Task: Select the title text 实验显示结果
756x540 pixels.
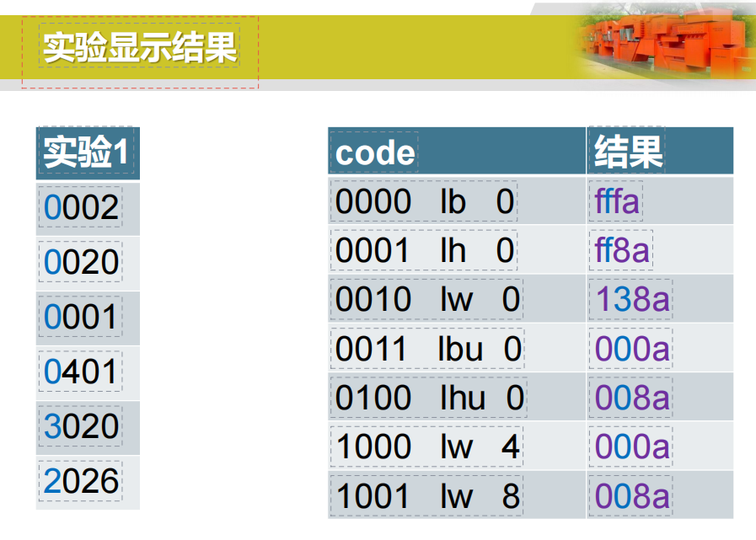Action: click(x=140, y=48)
